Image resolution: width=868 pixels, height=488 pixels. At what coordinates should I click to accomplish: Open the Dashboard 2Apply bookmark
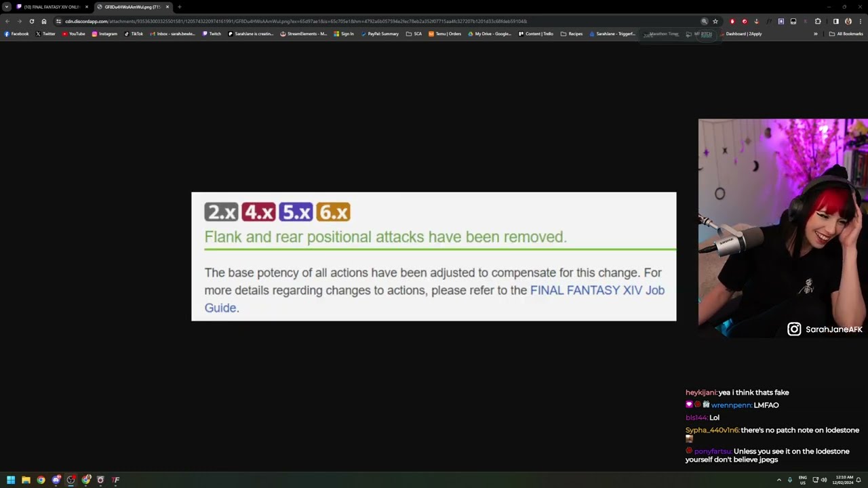740,34
